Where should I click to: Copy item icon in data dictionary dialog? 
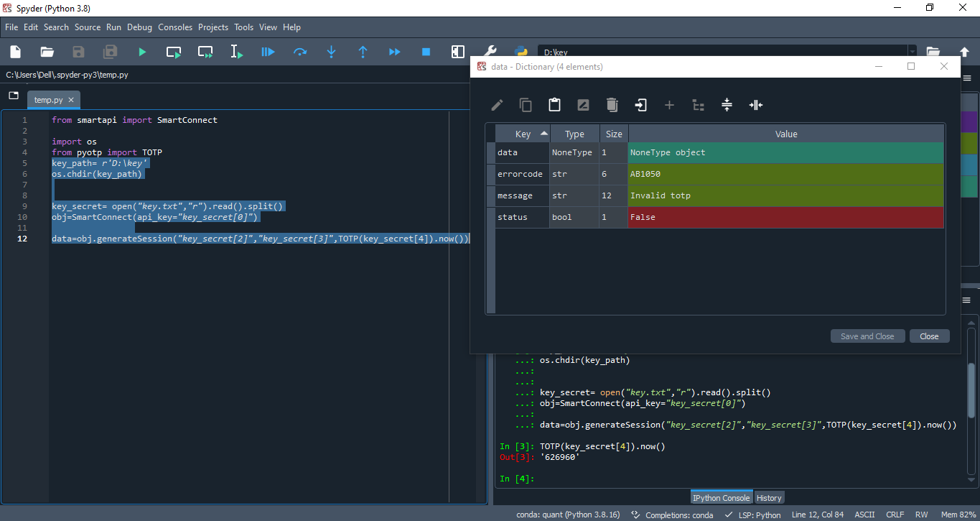526,105
